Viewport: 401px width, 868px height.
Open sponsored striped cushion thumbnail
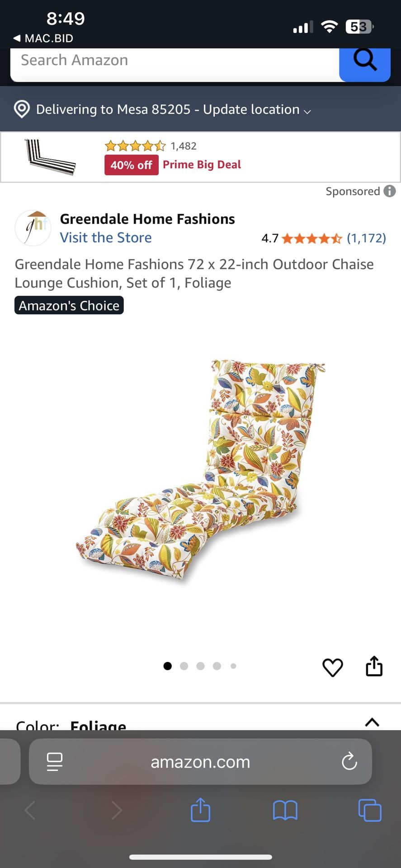tap(50, 157)
